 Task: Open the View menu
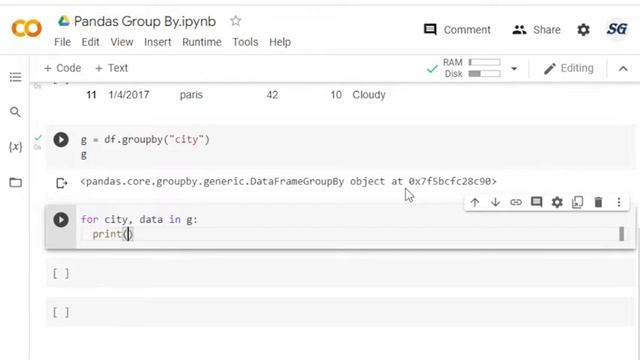coord(122,42)
